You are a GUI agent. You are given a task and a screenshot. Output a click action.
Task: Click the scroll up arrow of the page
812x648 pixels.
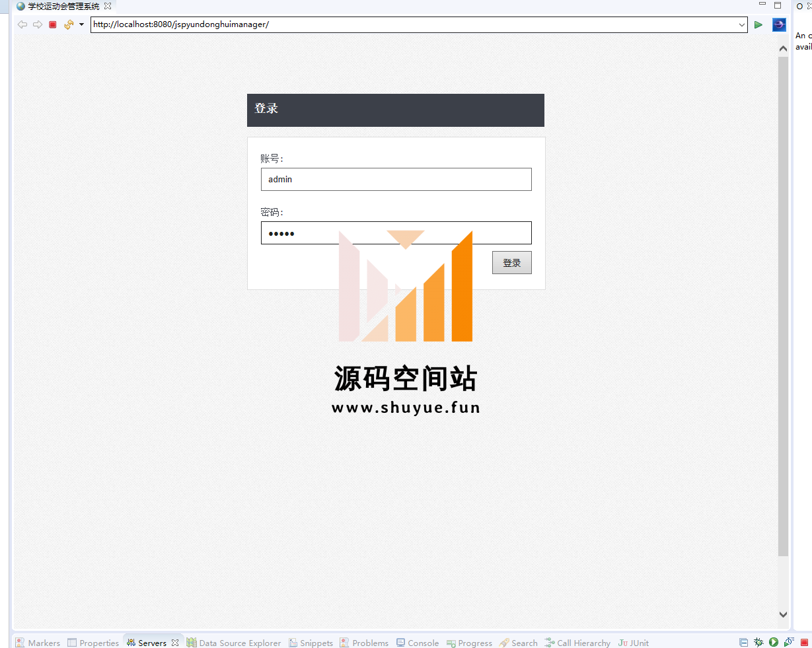(x=783, y=48)
